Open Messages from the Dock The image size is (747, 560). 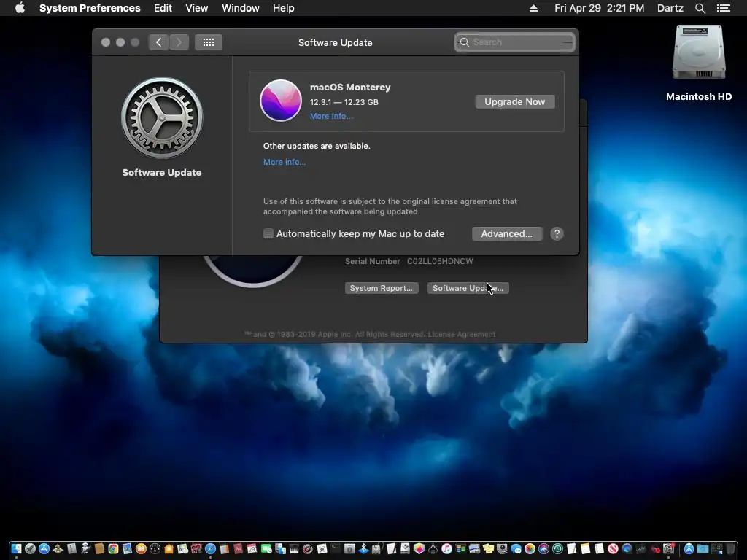pos(516,548)
